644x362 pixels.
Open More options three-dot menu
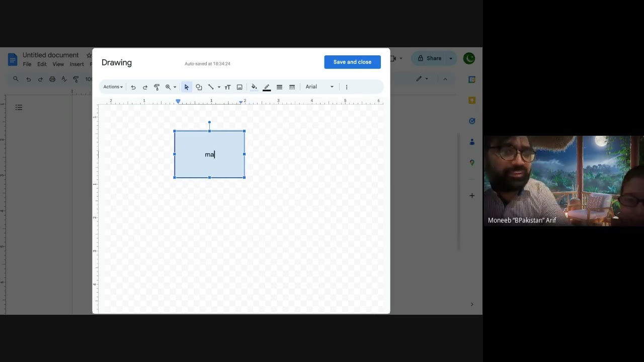[346, 87]
